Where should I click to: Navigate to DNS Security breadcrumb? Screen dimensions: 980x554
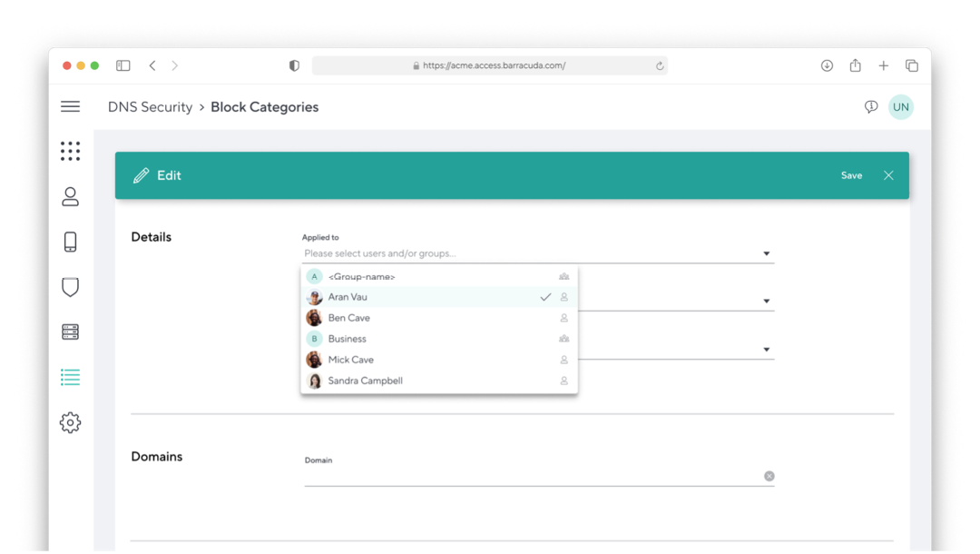[150, 107]
